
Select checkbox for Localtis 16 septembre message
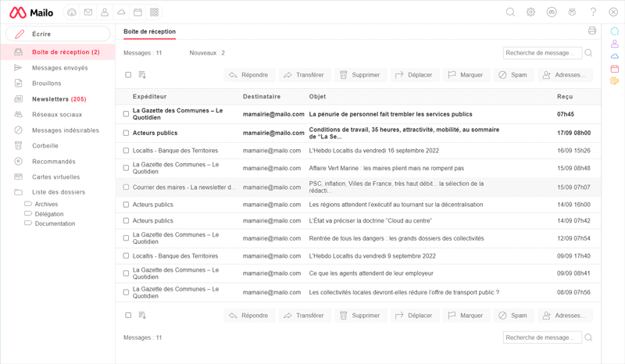pos(126,151)
